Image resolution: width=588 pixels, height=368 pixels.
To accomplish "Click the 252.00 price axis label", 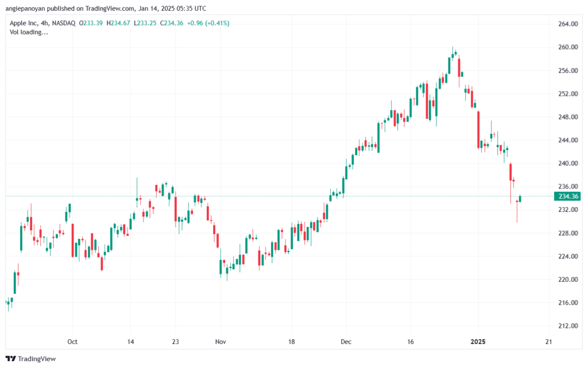I will (x=568, y=94).
